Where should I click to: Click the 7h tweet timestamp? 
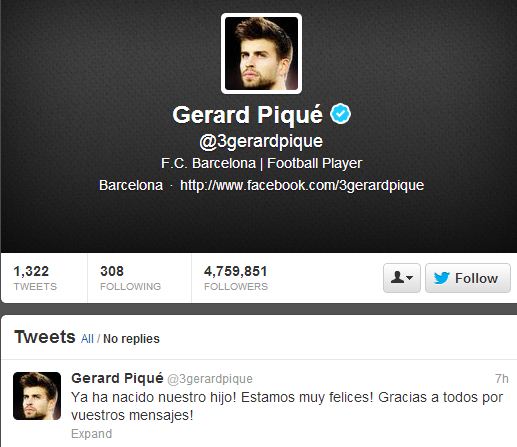tap(502, 379)
